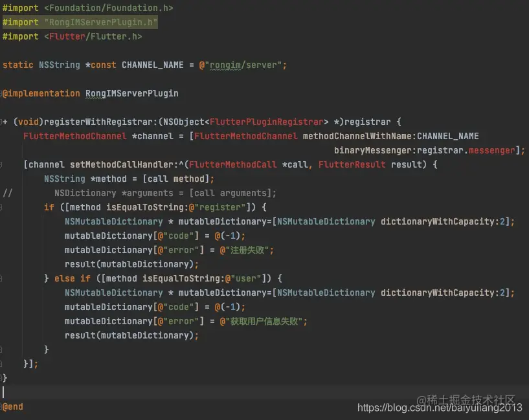Click @"error" key in the register branch
Viewport: 529px width, 420px height.
178,250
